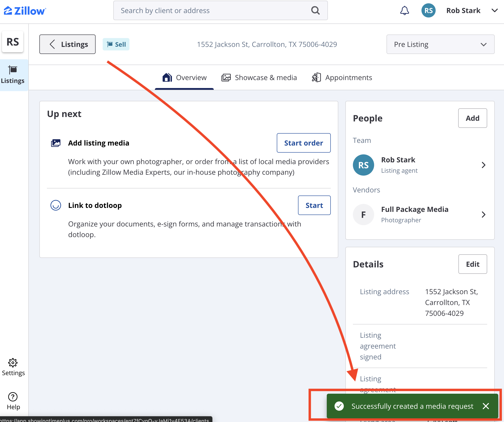This screenshot has width=504, height=422.
Task: Open Settings gear in the sidebar
Action: tap(13, 367)
